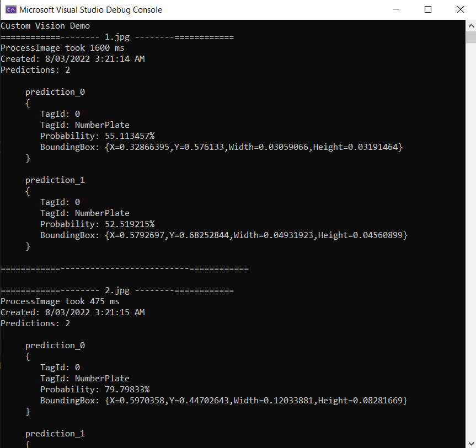Click probability value 52.519215%
Image resolution: width=476 pixels, height=448 pixels.
(130, 224)
